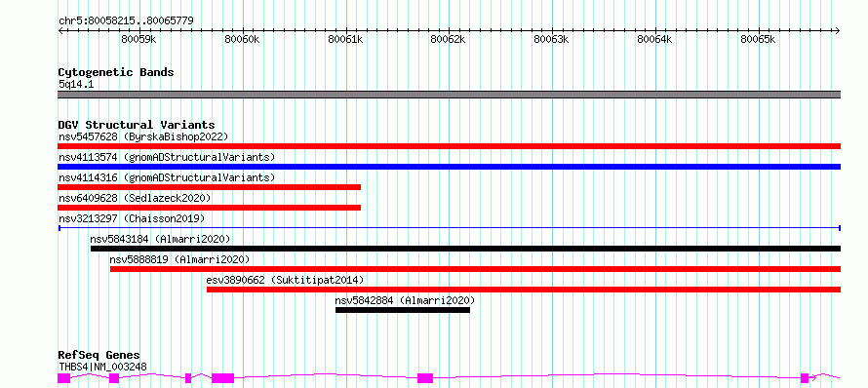
Task: Click the black bar for nsv5843184
Action: pyautogui.click(x=465, y=249)
